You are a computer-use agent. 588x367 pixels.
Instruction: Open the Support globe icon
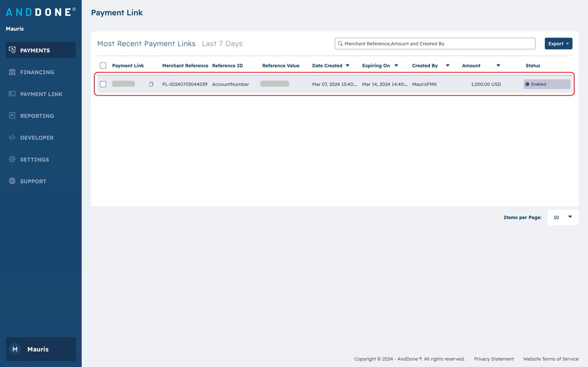click(x=12, y=181)
